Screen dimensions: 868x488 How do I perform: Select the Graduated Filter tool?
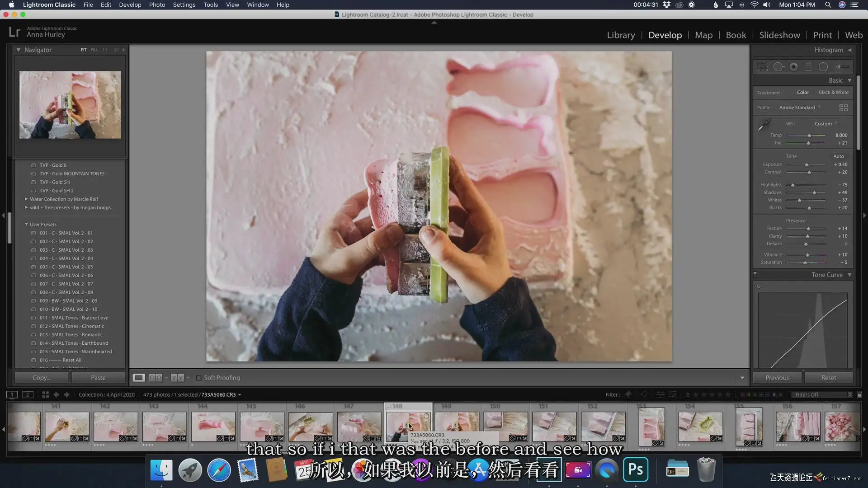click(808, 67)
